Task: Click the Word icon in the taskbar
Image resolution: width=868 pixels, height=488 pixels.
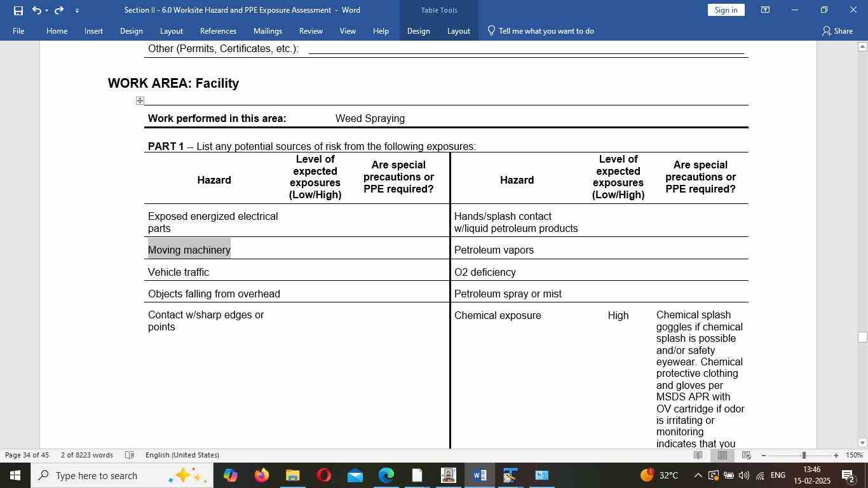Action: click(479, 475)
